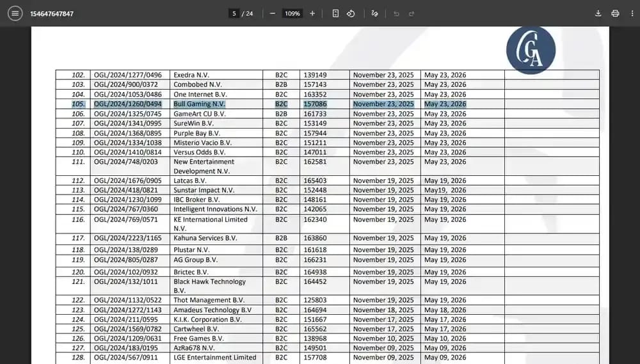
Task: Toggle fit to page icon
Action: coord(335,13)
